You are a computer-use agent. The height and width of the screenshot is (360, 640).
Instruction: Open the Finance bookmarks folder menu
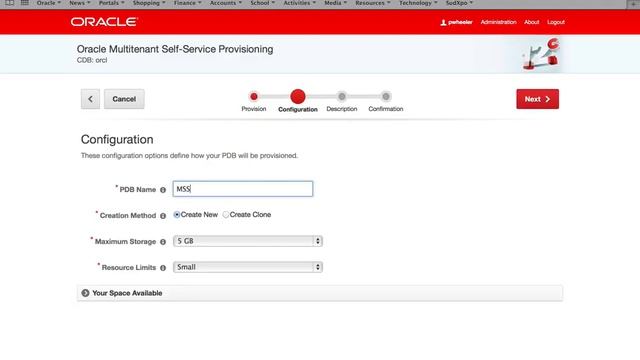coord(187,3)
